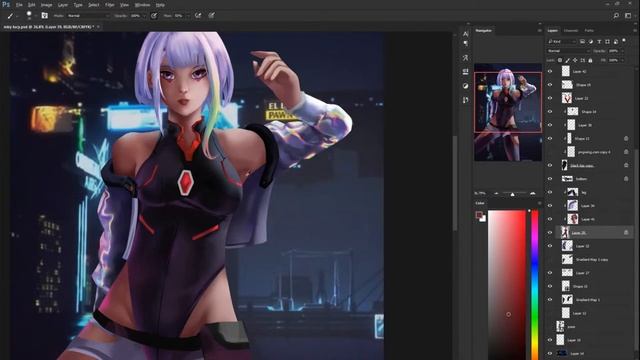
Task: Click lock all padlock icon
Action: (590, 60)
